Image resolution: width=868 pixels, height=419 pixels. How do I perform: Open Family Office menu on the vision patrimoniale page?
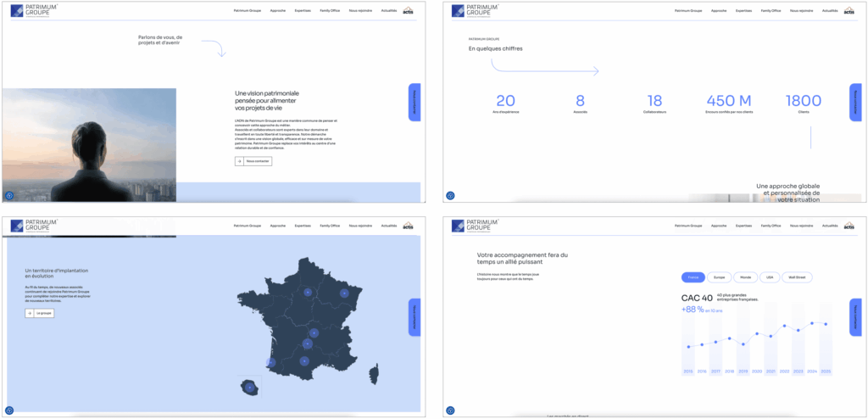pos(330,10)
